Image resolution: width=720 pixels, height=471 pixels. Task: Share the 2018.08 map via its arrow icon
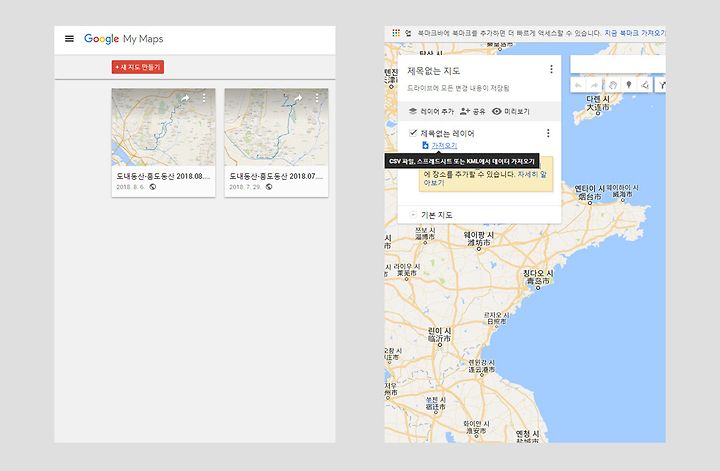coord(185,98)
